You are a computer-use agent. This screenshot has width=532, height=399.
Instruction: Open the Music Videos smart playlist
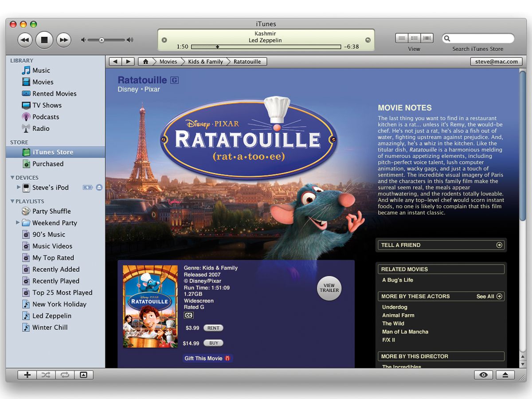(x=52, y=246)
